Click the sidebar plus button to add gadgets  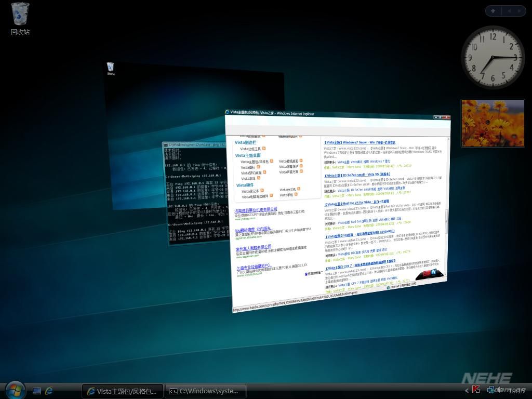coord(493,11)
